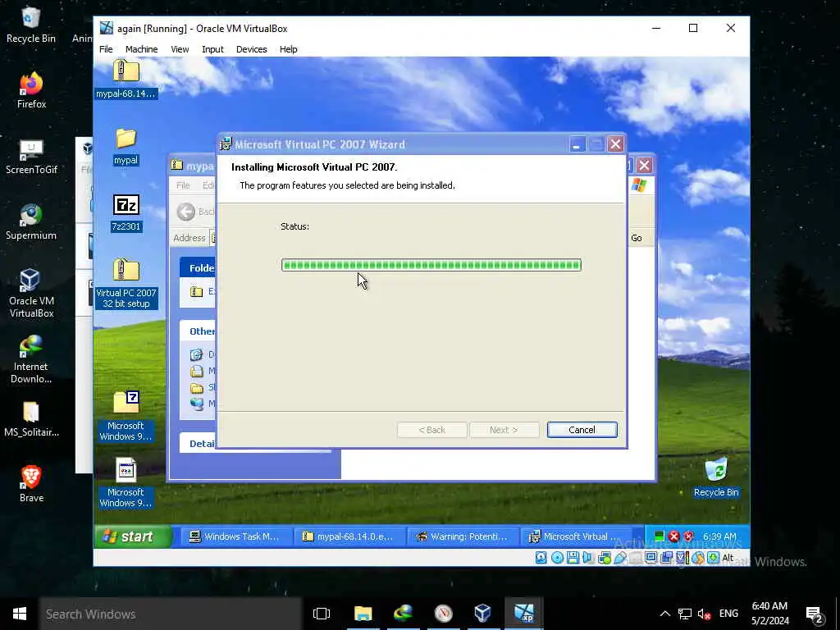
Task: Open File menu in mypal Explorer window
Action: 183,185
